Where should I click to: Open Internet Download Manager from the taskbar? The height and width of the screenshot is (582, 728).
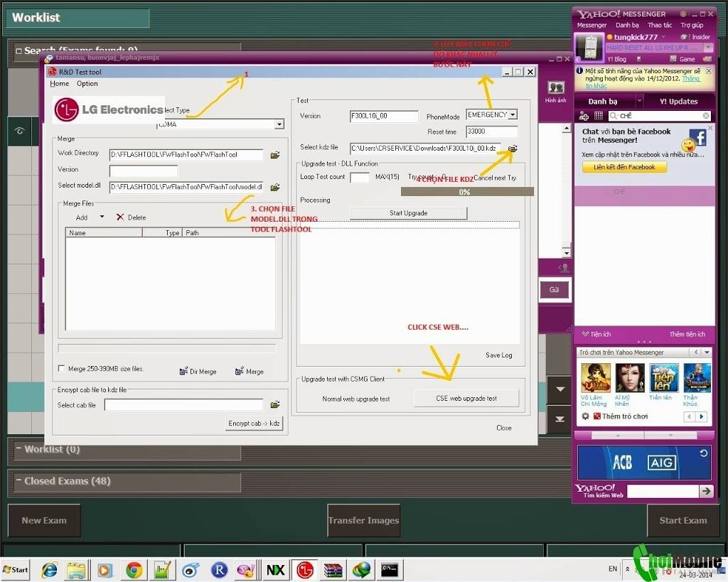tap(361, 569)
